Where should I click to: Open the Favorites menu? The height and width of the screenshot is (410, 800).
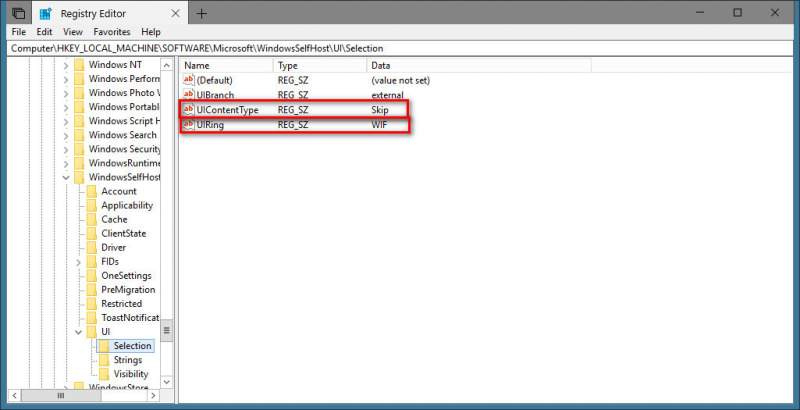click(112, 32)
